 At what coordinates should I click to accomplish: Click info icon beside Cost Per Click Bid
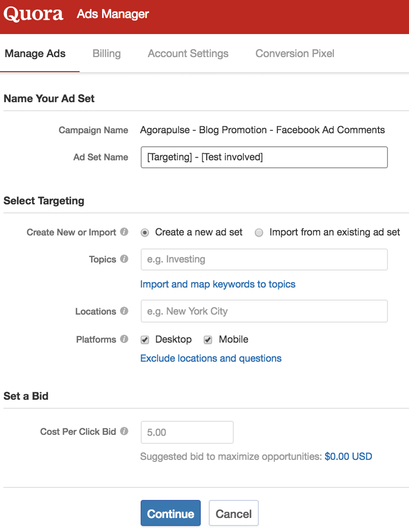[x=124, y=431]
